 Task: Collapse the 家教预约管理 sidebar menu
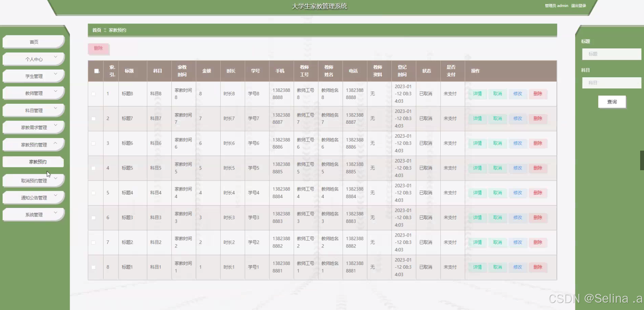tap(34, 145)
